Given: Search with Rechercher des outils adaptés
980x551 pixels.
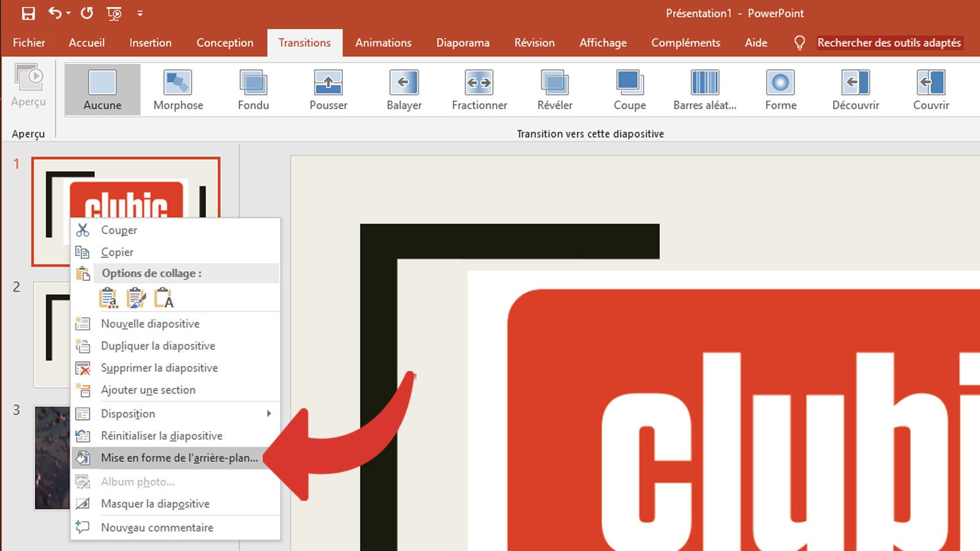Looking at the screenshot, I should 889,42.
